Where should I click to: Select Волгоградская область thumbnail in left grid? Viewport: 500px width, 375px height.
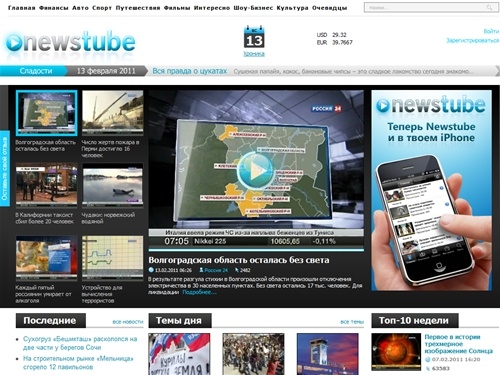[46, 113]
